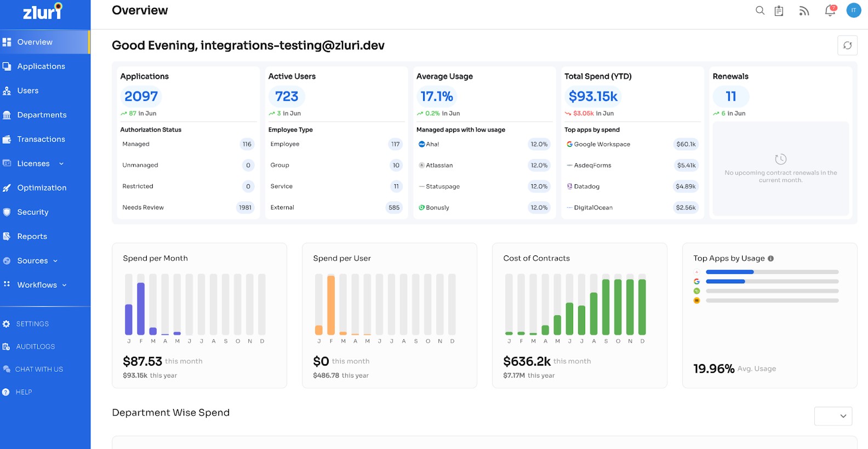
Task: Open the Users page from sidebar
Action: tap(28, 91)
